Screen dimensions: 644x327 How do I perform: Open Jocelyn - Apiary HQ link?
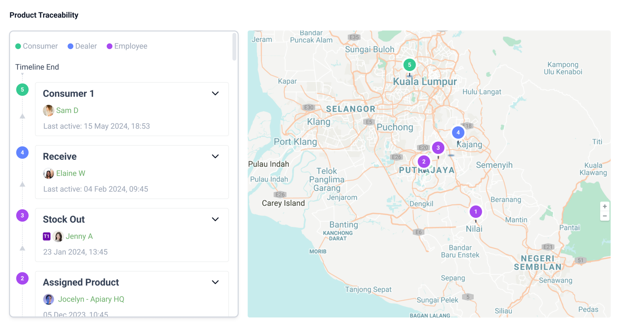(91, 299)
